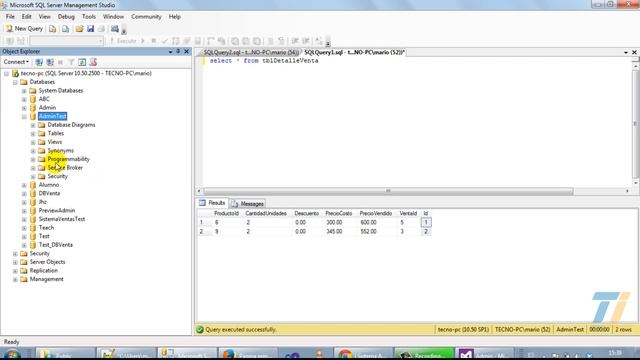
Task: Select the Admin database in the tree
Action: pyautogui.click(x=47, y=108)
